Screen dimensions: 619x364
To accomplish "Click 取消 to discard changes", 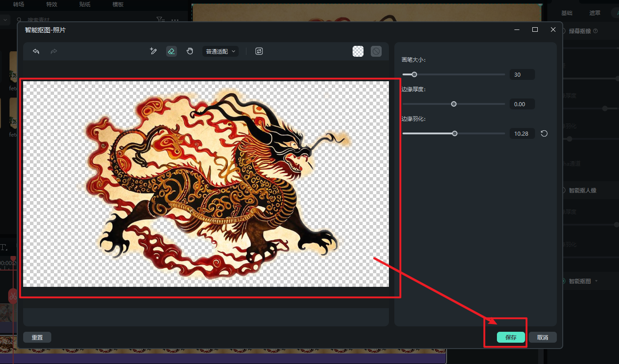I will [x=542, y=337].
